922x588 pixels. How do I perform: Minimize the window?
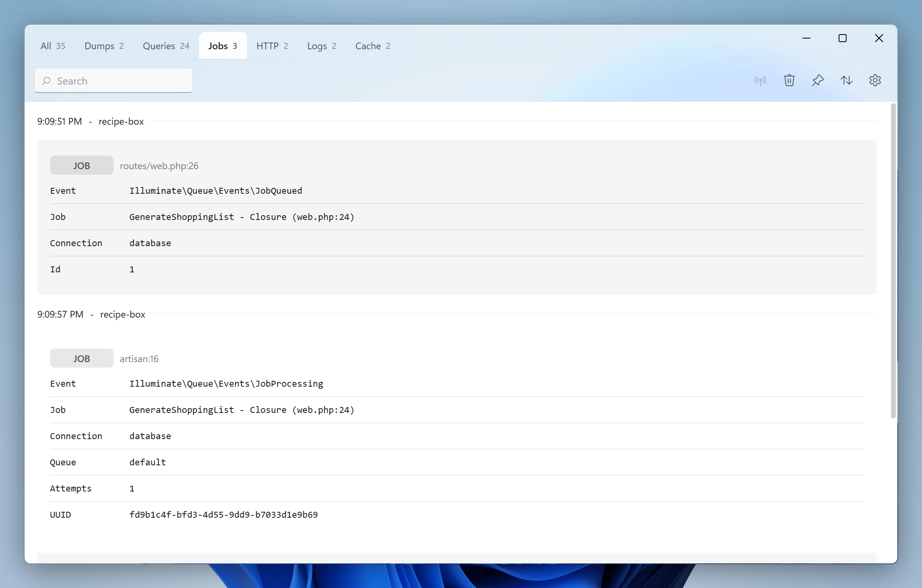[x=806, y=38]
